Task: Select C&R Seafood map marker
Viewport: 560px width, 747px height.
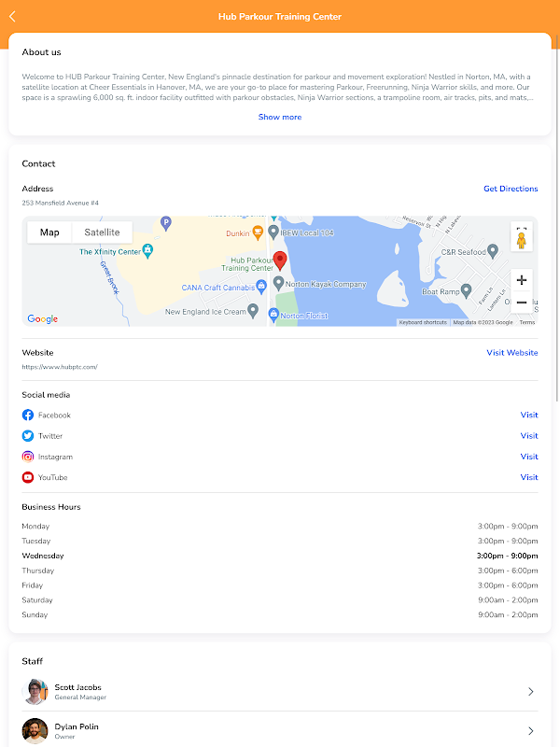Action: [493, 251]
